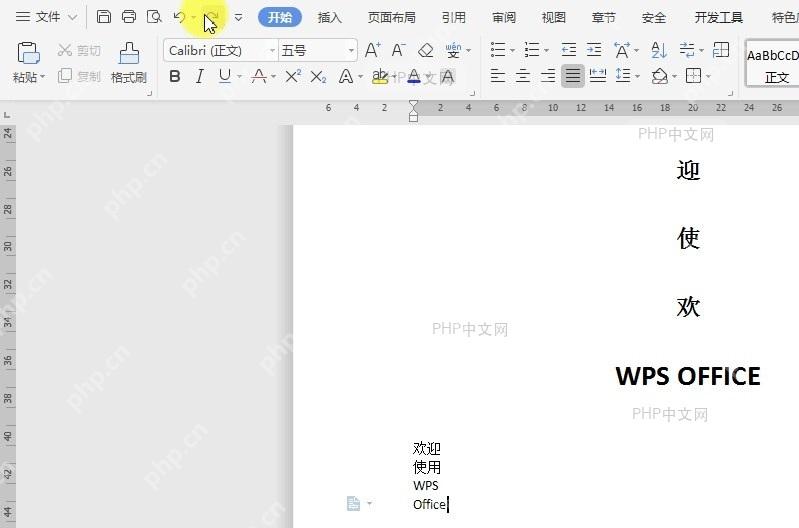Toggle Underline formatting

click(224, 76)
